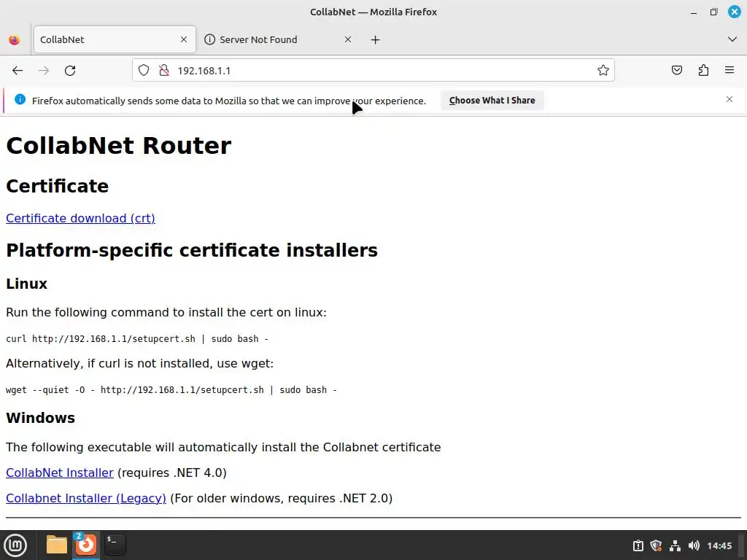
Task: Click the info icon in notification bar
Action: (20, 99)
